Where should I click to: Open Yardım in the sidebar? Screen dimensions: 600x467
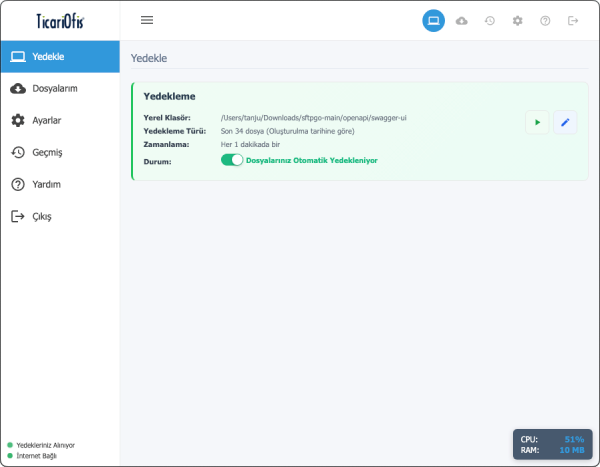(x=59, y=184)
